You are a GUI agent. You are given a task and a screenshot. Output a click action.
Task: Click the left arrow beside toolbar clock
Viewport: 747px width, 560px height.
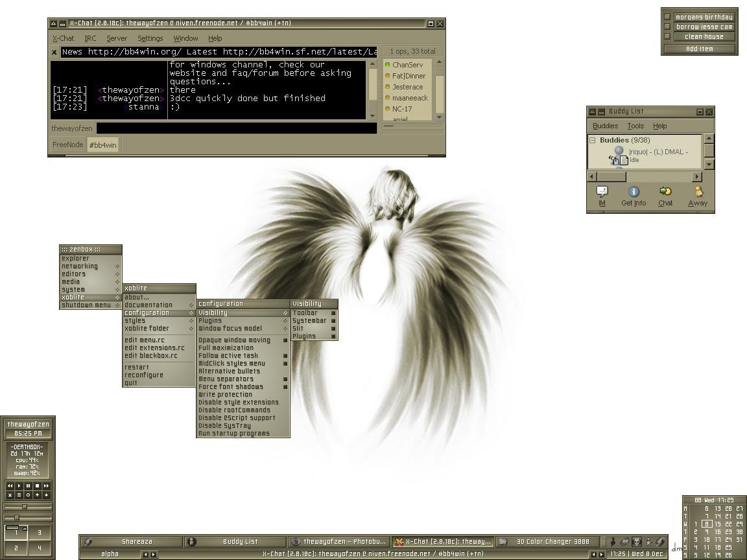[593, 554]
